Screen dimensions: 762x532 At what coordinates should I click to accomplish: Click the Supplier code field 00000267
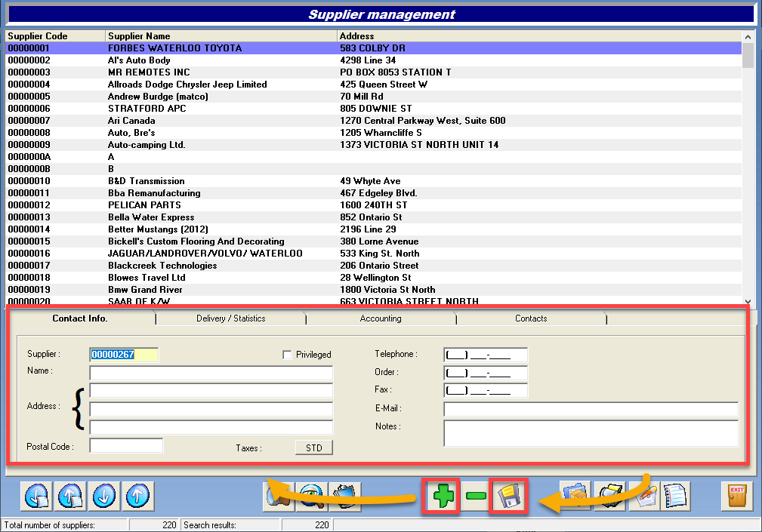[124, 355]
